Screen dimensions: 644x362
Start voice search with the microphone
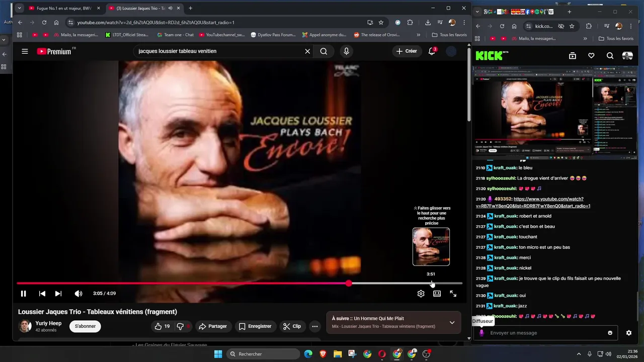coord(346,51)
